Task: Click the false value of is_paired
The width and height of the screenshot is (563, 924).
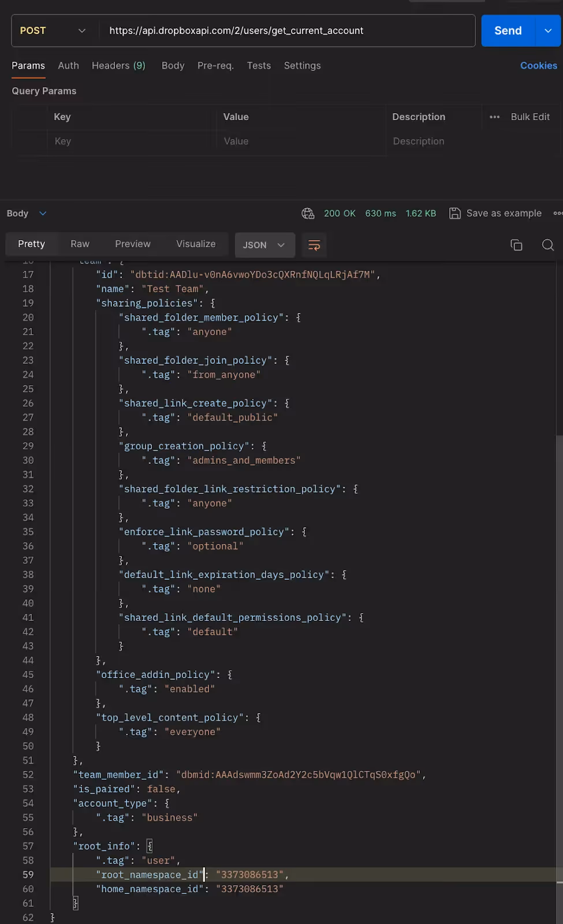Action: click(161, 789)
